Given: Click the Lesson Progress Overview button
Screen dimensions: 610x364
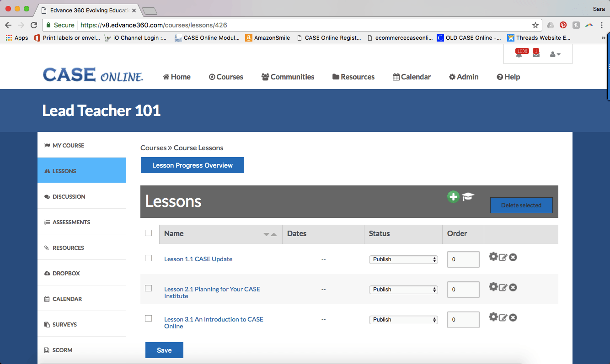Looking at the screenshot, I should [x=192, y=165].
